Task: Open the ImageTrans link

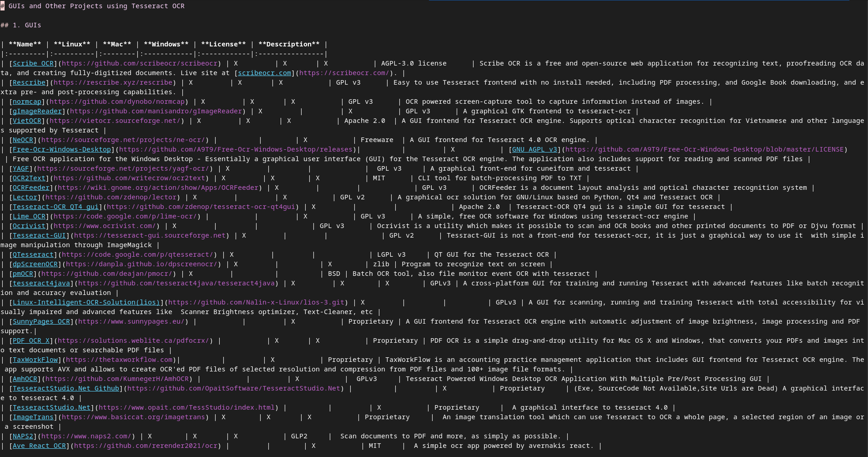Action: point(33,417)
